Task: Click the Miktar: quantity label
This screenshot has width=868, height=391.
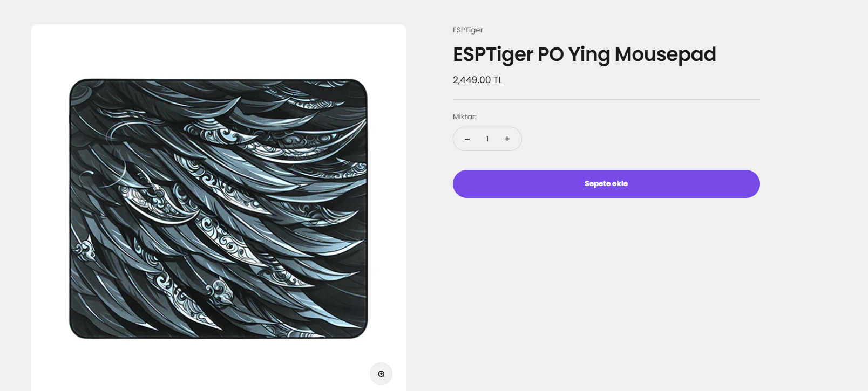Action: point(465,116)
